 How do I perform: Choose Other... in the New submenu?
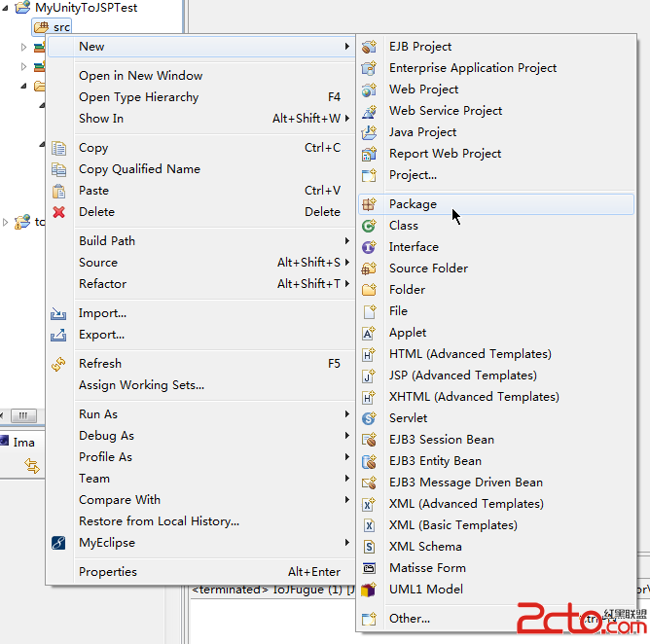[496, 619]
